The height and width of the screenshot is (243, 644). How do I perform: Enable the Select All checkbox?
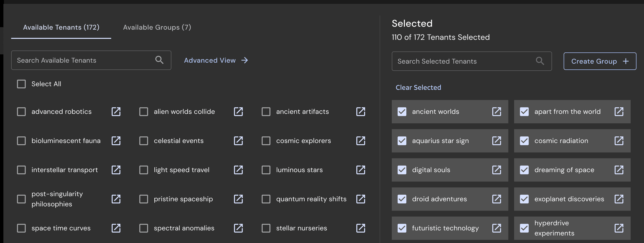pos(21,84)
